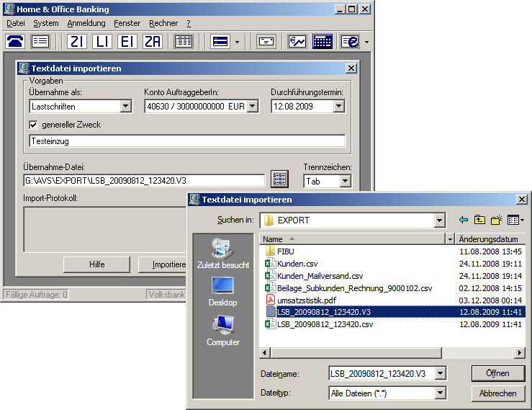
Task: Click the Öffnen button
Action: tap(497, 373)
